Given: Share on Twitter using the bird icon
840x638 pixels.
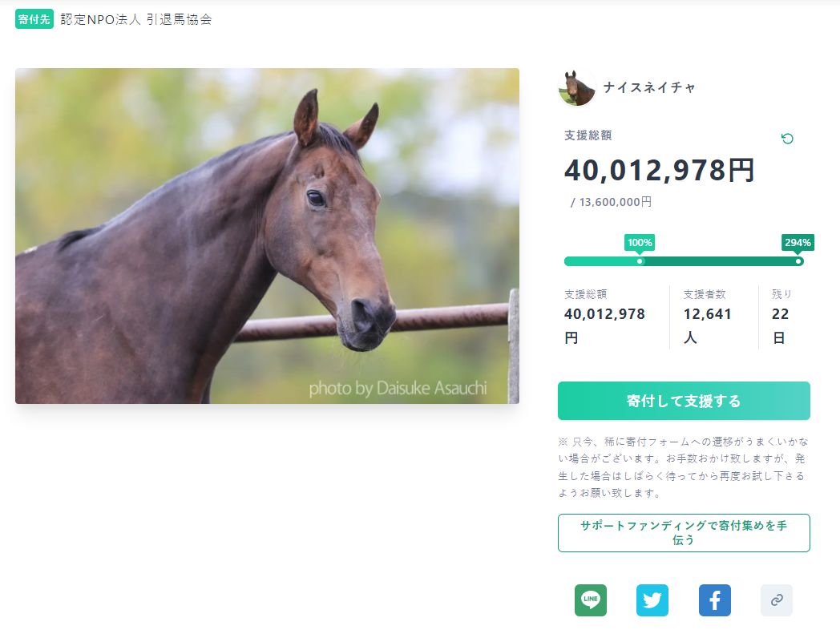Looking at the screenshot, I should tap(652, 600).
